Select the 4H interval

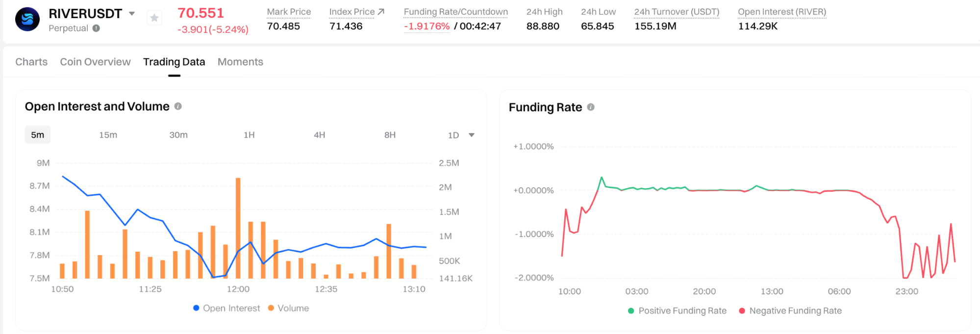(319, 135)
